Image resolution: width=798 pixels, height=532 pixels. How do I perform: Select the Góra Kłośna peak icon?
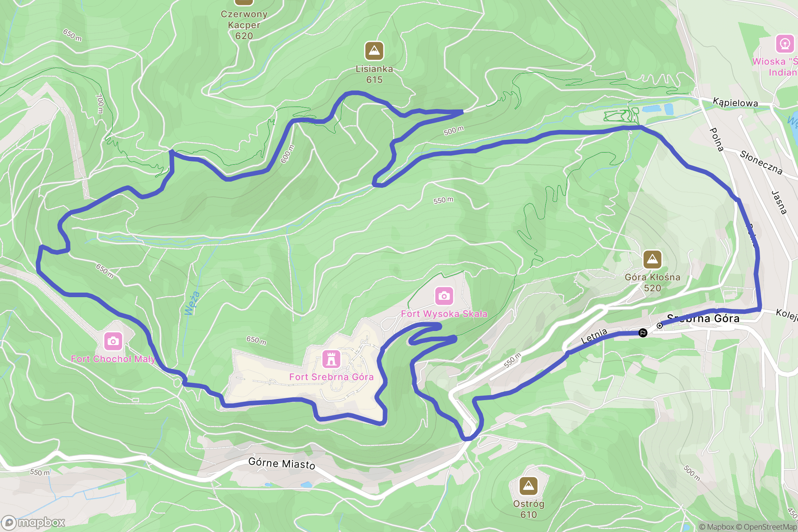coord(652,260)
